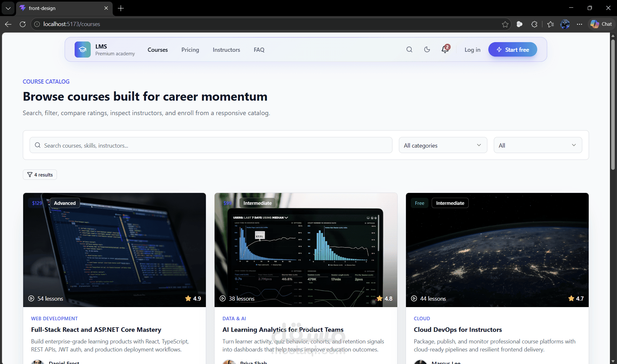
Task: Open the Cloud DevOps course thumbnail
Action: 497,250
